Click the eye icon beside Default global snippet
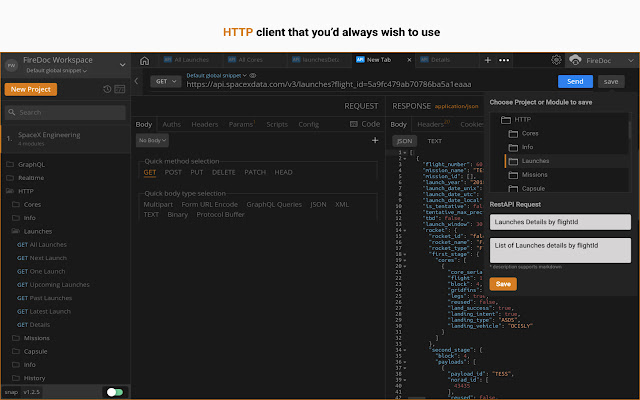The height and width of the screenshot is (400, 640). click(252, 75)
